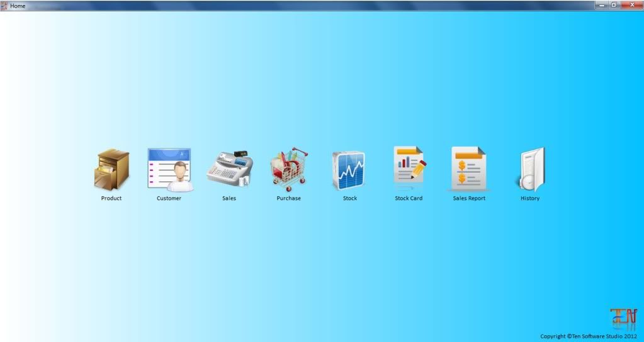Click the Sales Report label text
Screen dimensions: 644x342
tap(469, 198)
